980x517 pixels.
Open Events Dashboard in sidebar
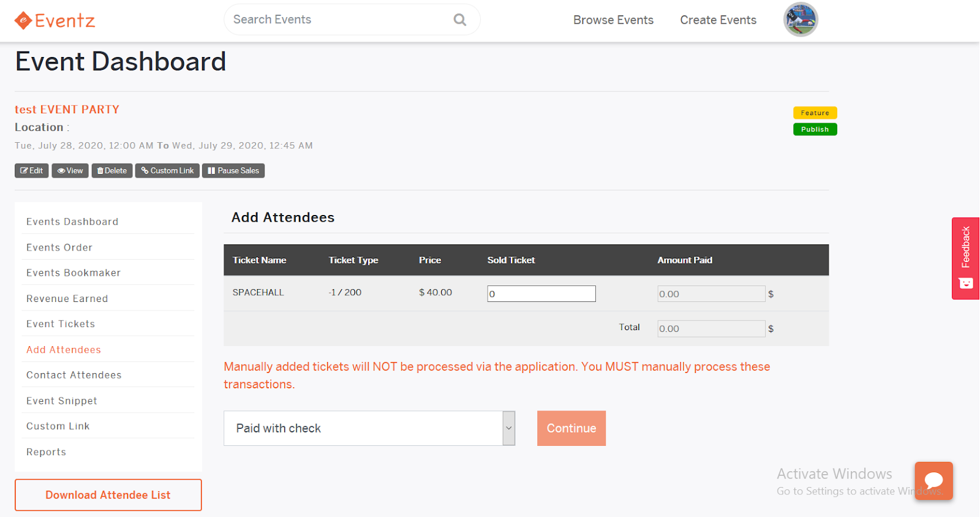point(72,222)
